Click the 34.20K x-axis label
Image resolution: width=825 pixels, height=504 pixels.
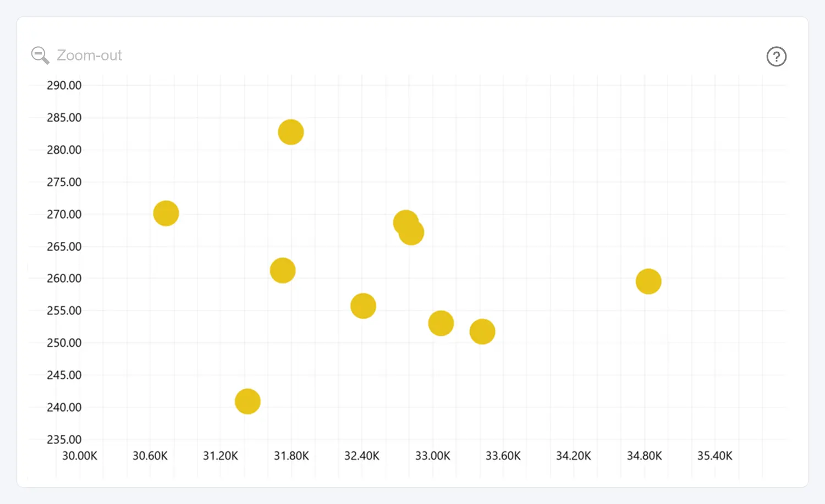(573, 456)
